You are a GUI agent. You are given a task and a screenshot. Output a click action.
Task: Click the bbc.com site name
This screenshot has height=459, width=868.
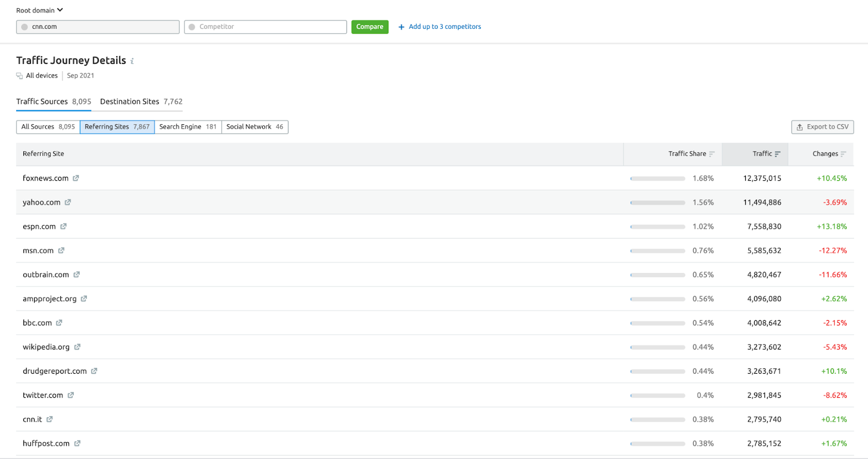[37, 323]
